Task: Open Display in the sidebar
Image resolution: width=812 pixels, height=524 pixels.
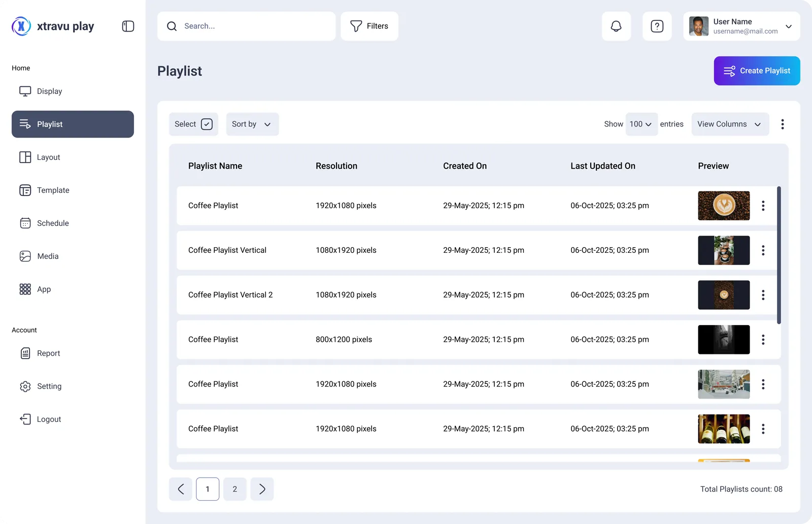Action: (x=73, y=91)
